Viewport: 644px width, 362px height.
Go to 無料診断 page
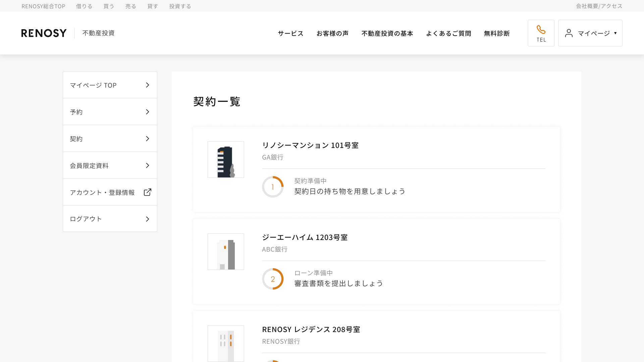click(x=497, y=33)
